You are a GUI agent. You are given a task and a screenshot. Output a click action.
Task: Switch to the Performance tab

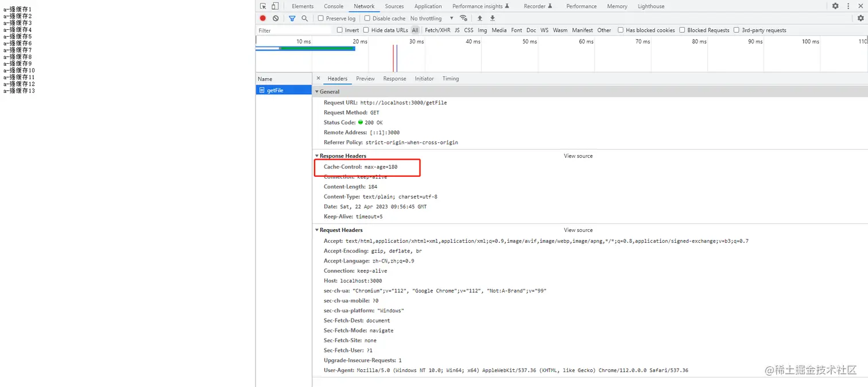582,6
